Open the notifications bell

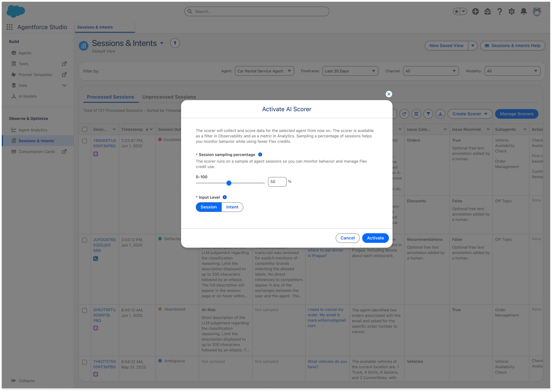[524, 11]
